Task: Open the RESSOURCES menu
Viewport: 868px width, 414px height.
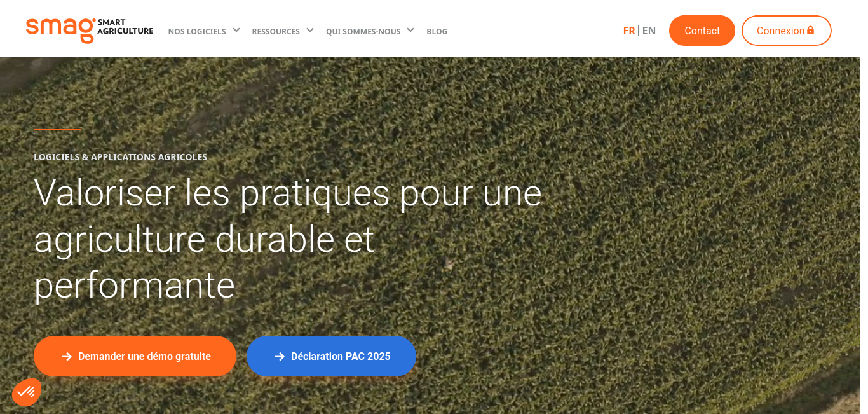Action: click(276, 31)
